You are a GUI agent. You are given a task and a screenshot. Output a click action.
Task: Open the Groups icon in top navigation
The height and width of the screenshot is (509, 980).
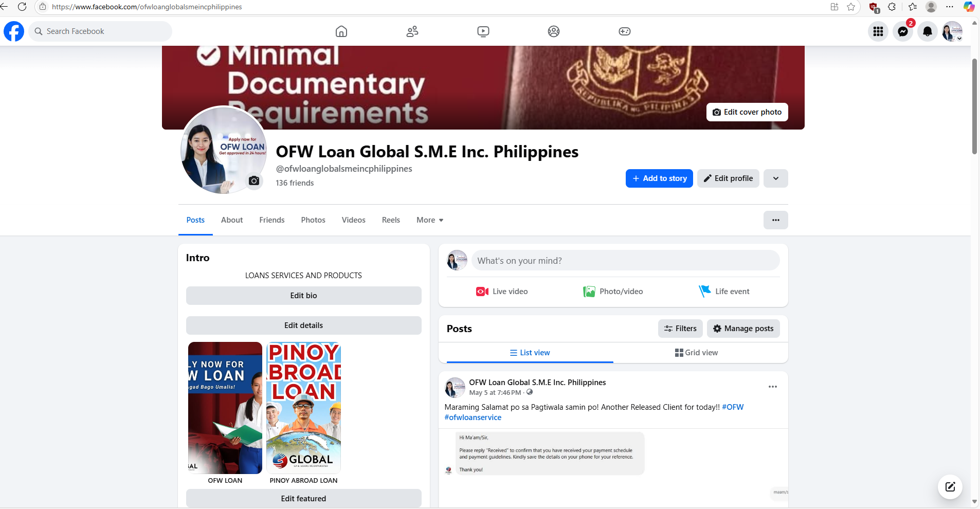pos(554,31)
